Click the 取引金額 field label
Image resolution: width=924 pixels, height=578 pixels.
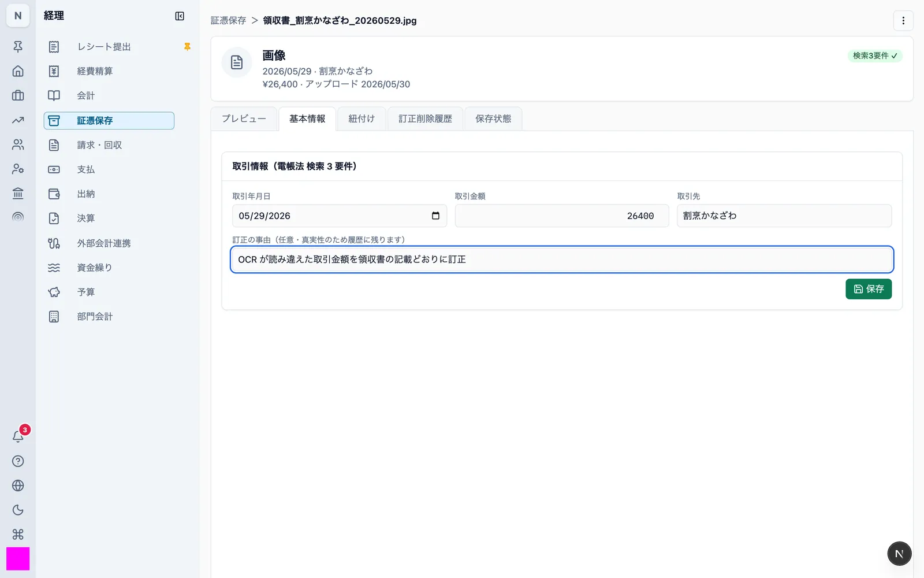(x=470, y=197)
